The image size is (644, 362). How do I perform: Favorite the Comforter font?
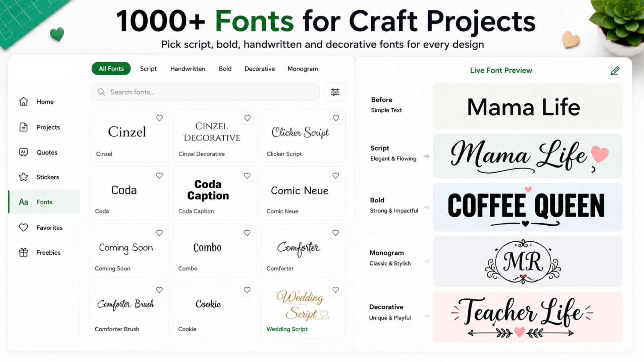[336, 233]
